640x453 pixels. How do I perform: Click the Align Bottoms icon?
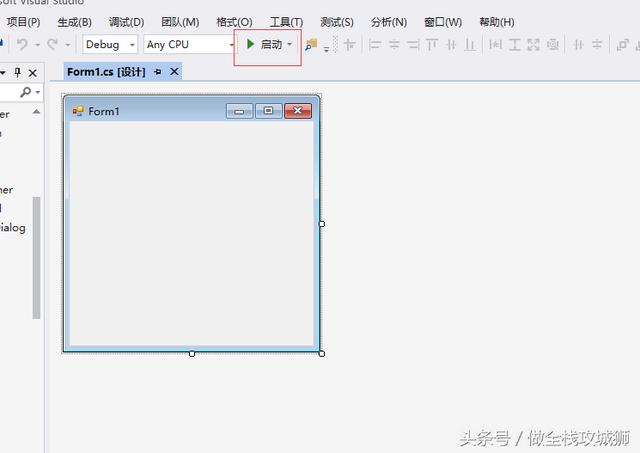coord(470,44)
